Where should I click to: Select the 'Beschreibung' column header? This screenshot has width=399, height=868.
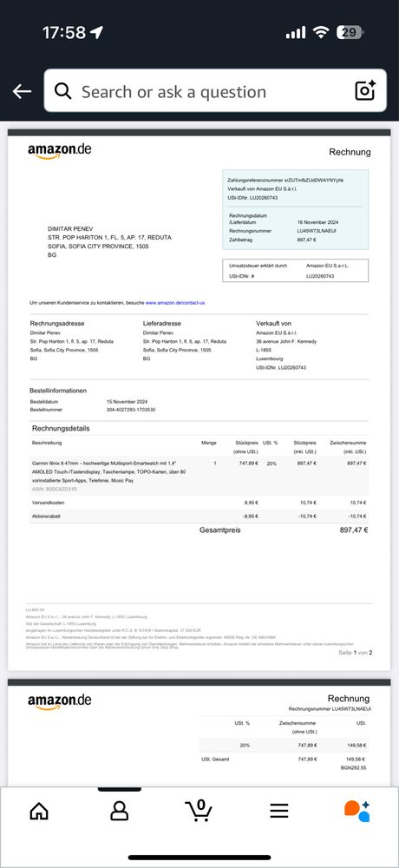(47, 443)
